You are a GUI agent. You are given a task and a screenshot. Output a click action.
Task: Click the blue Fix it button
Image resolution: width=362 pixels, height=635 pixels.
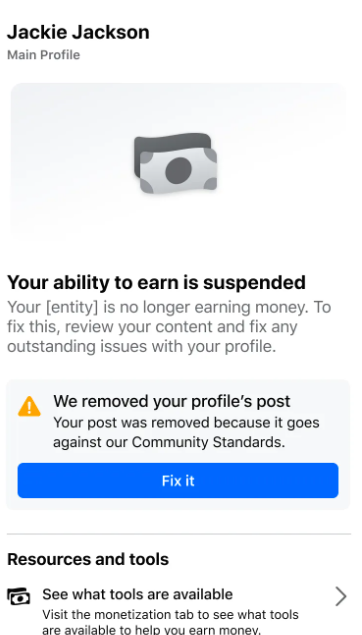178,481
